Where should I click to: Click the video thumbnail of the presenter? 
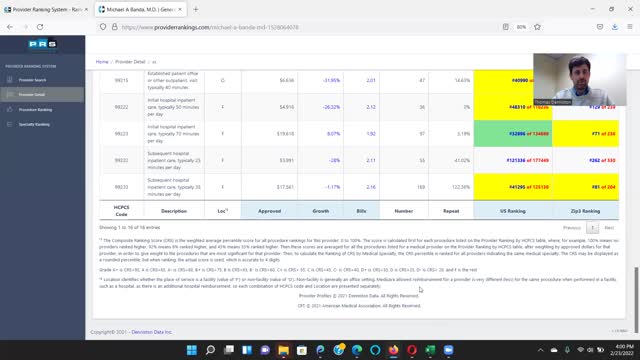pyautogui.click(x=580, y=80)
